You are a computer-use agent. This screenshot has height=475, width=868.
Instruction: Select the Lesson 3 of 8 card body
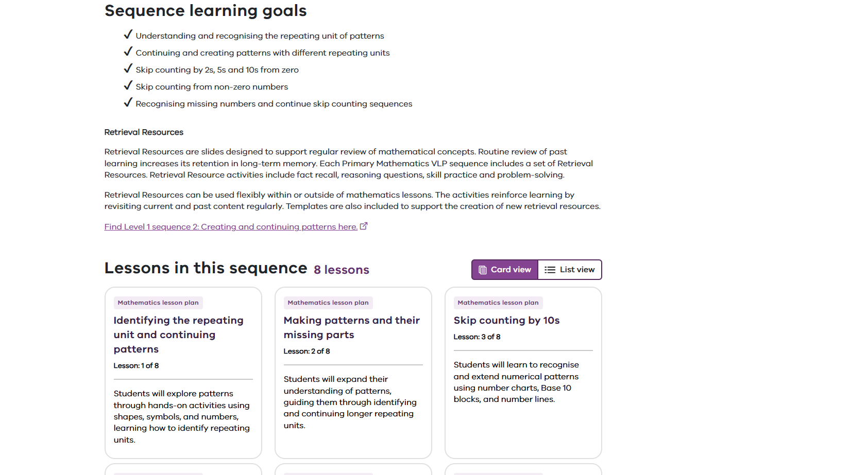tap(516, 382)
